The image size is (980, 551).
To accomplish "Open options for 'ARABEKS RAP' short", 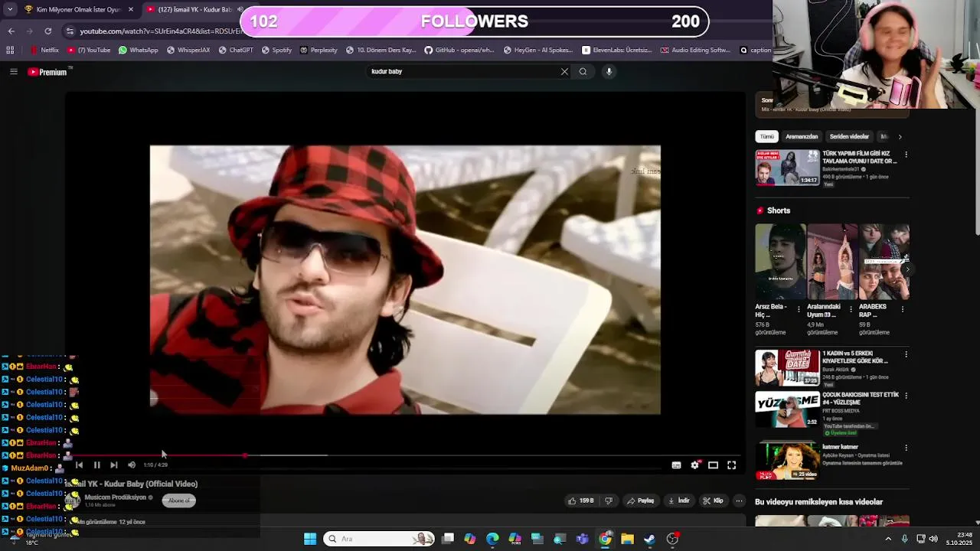I will (903, 309).
